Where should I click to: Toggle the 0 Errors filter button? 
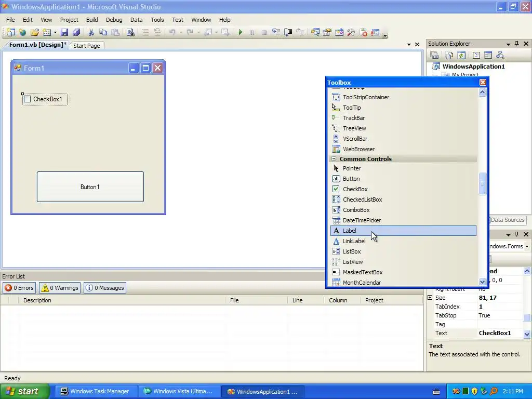pos(19,288)
